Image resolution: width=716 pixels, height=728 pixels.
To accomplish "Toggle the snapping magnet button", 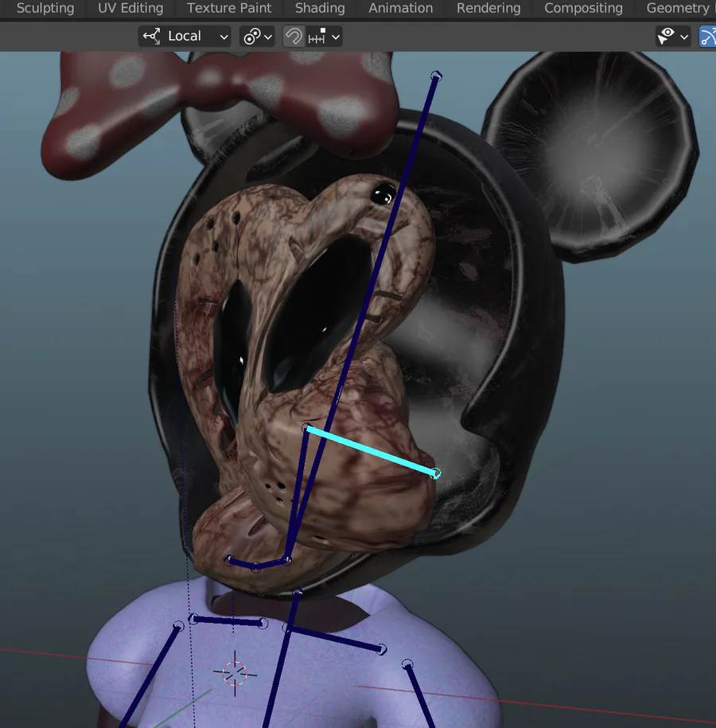I will (294, 37).
